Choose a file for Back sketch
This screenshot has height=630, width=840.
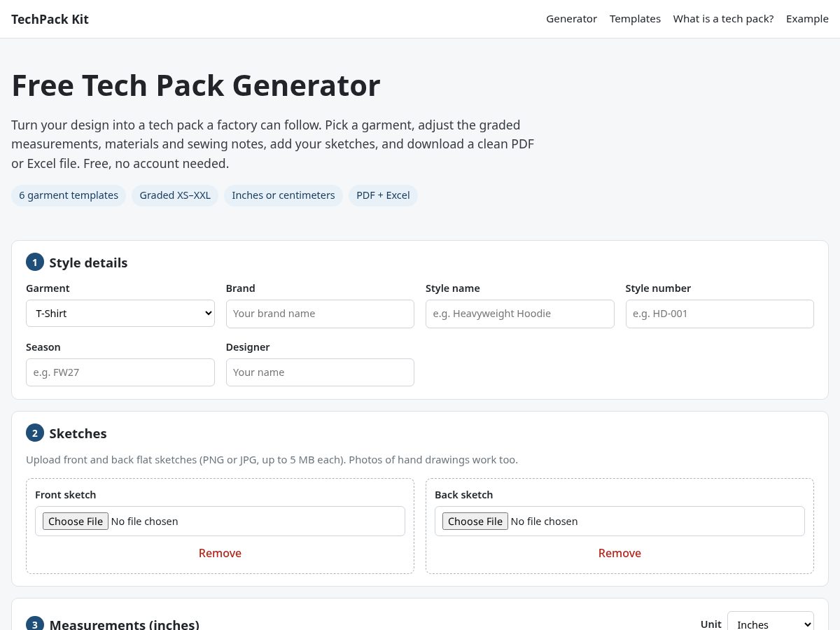point(475,521)
